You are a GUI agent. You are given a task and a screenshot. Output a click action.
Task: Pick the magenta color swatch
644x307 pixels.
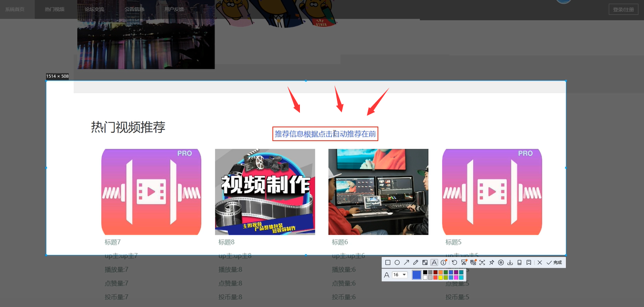[456, 278]
